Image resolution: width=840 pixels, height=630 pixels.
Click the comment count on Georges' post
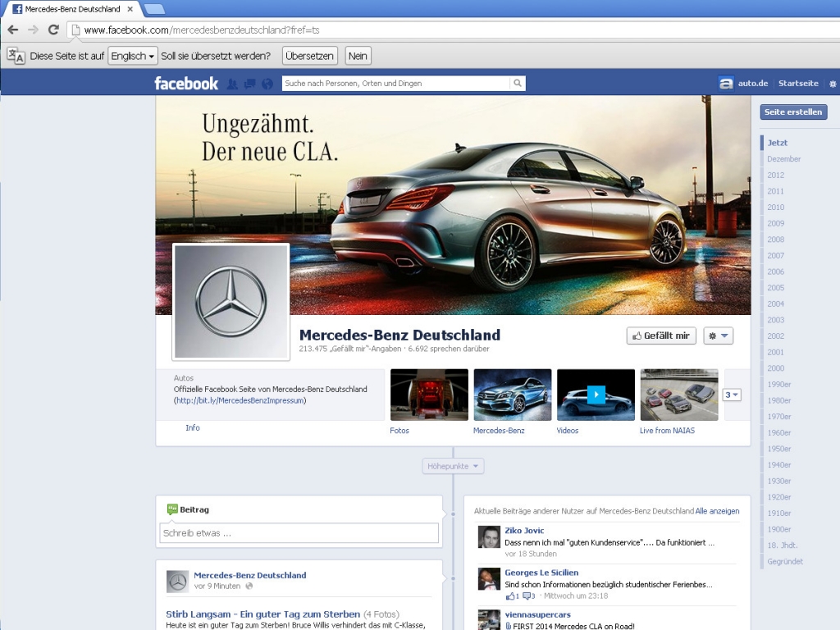pos(529,596)
